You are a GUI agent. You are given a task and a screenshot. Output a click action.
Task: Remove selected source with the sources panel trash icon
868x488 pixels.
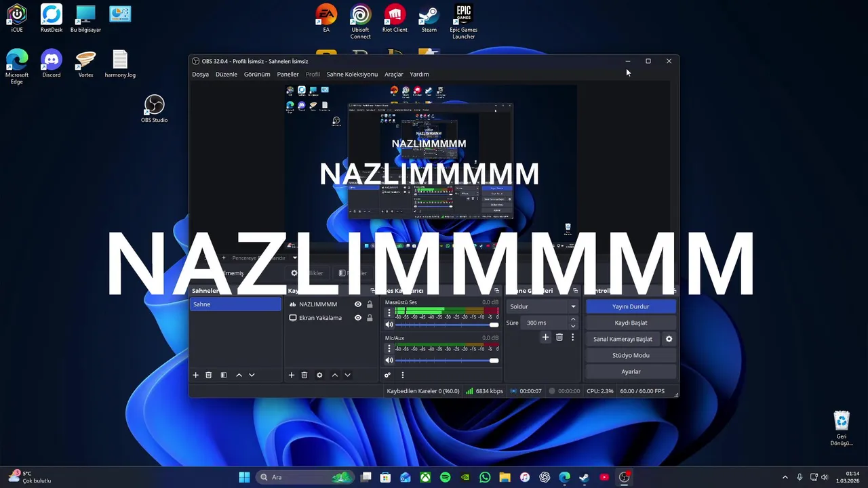point(304,375)
